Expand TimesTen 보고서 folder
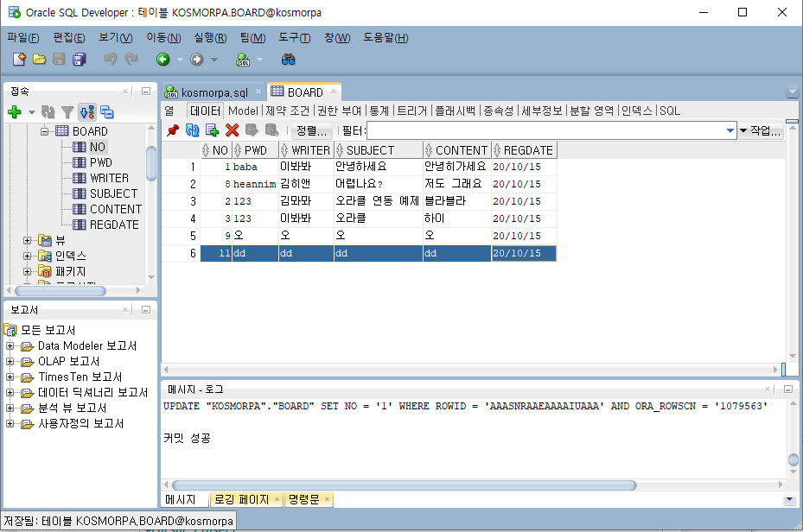 tap(10, 377)
